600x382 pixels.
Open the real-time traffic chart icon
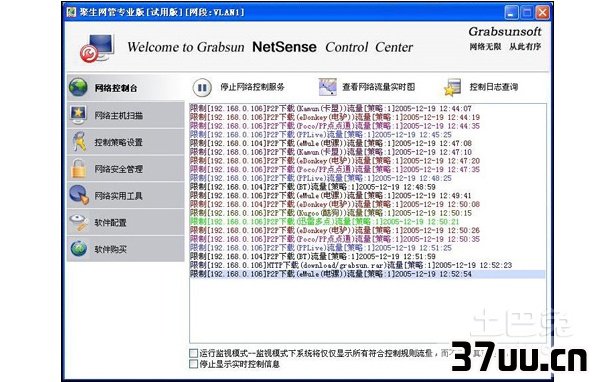[x=328, y=87]
